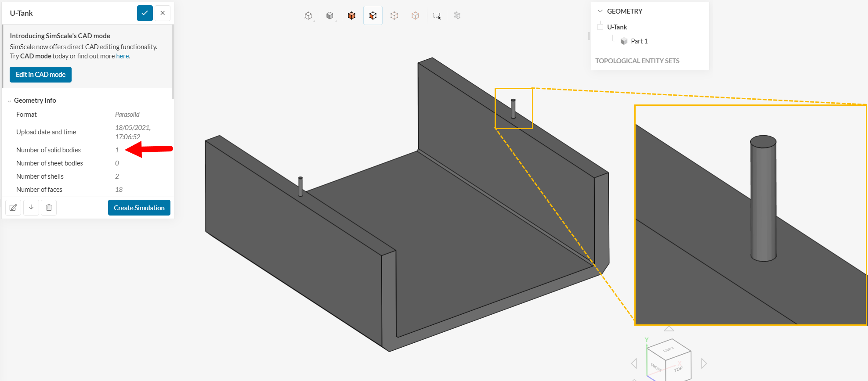Collapse the GEOMETRY tree section
Viewport: 868px width, 381px height.
tap(600, 11)
